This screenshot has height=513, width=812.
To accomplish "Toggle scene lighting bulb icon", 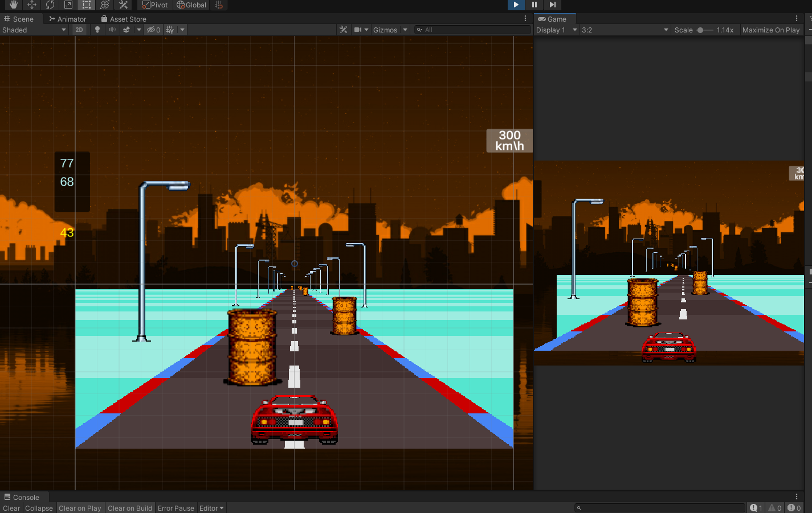I will (x=97, y=30).
